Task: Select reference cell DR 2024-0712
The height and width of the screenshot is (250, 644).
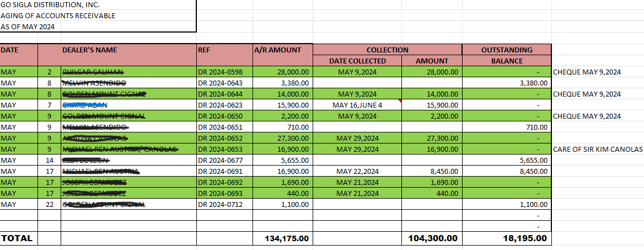Action: tap(224, 204)
